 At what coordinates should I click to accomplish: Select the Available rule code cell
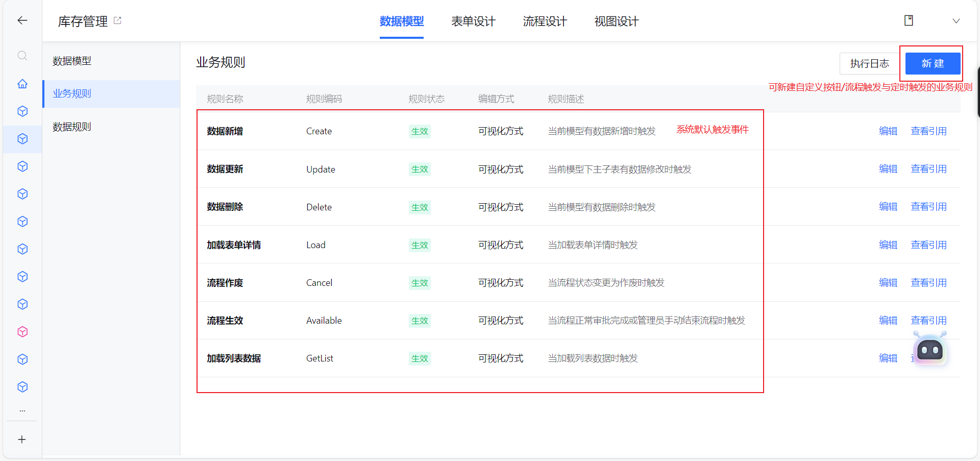(324, 321)
